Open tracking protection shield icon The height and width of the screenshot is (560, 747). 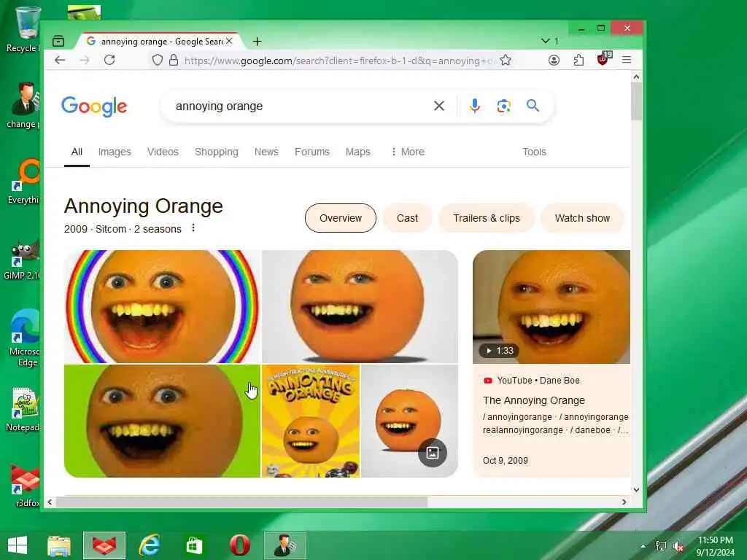(x=158, y=60)
